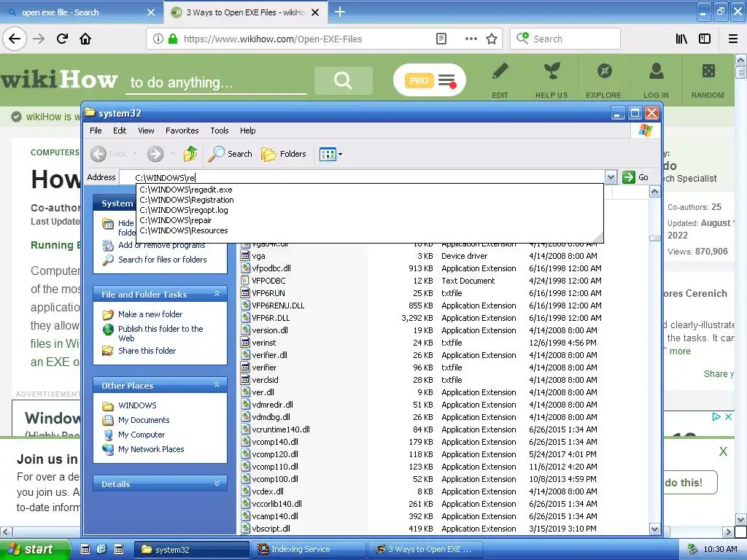Open the Firefox hamburger menu
Image resolution: width=747 pixels, height=560 pixels.
coord(733,39)
